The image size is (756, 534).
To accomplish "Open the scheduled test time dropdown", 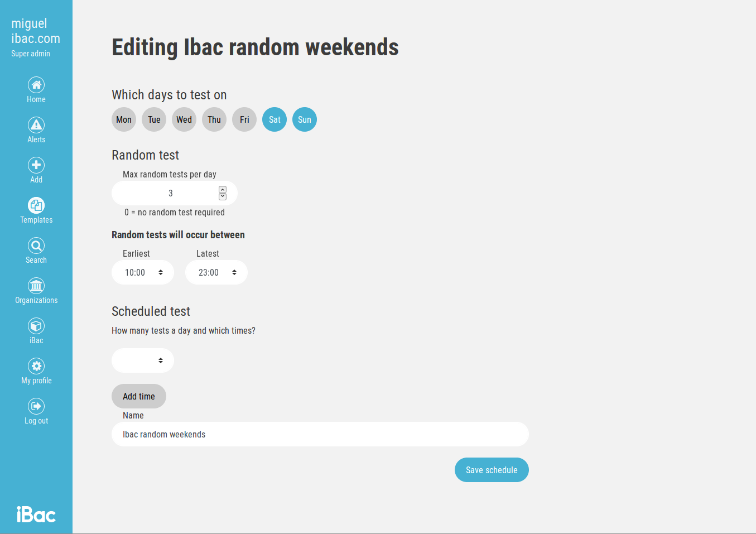I will pos(143,360).
